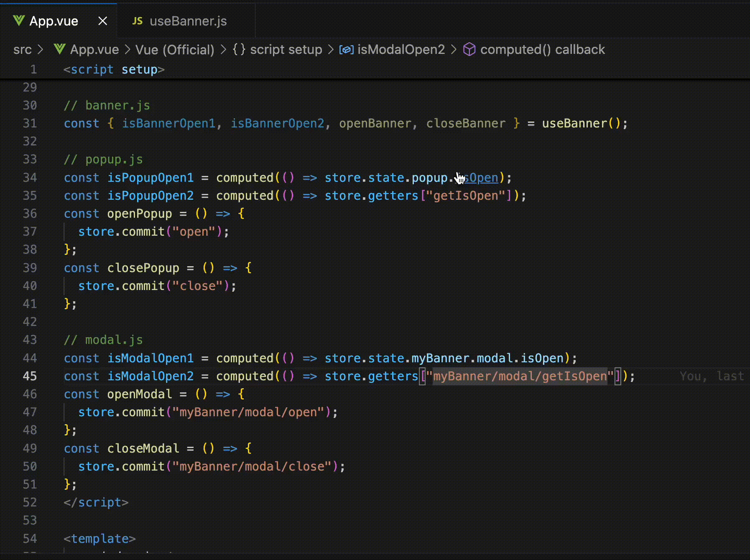750x560 pixels.
Task: Click the Vue logo icon on App.vue tab
Action: (x=19, y=20)
